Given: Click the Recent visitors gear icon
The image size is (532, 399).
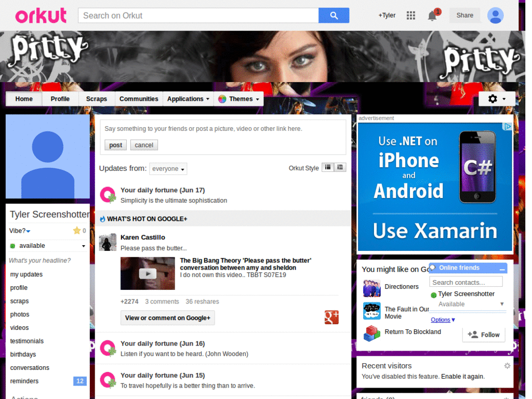Looking at the screenshot, I should click(507, 366).
